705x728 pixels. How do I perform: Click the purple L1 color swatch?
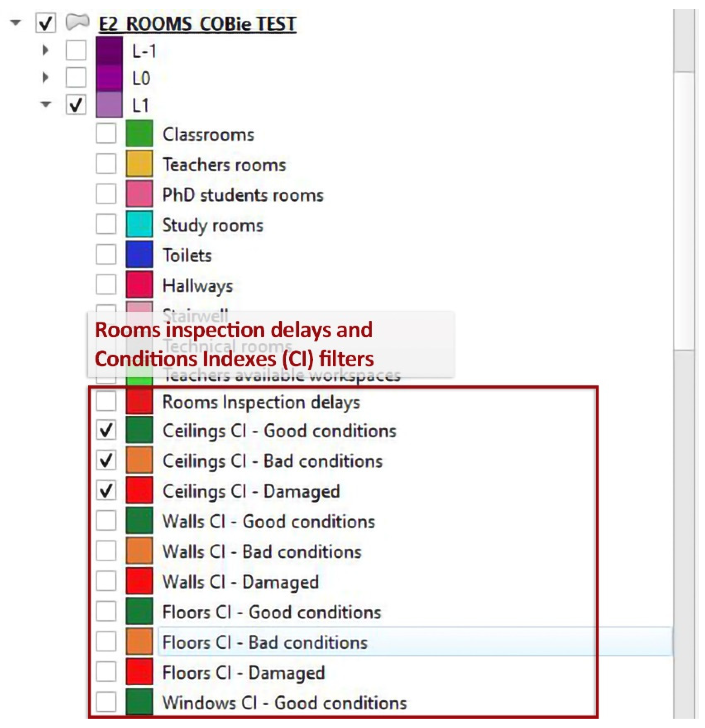(x=109, y=105)
